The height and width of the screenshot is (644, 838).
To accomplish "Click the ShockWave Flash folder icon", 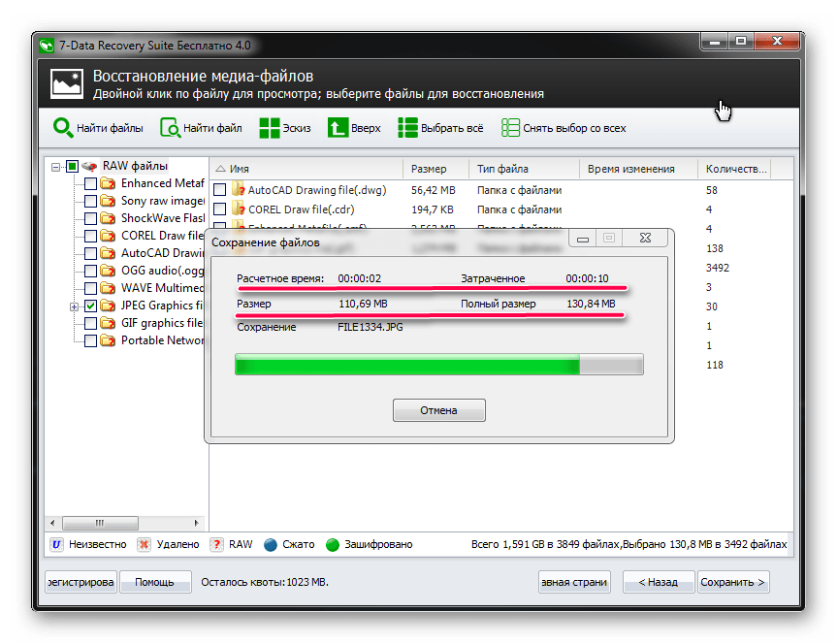I will click(108, 218).
